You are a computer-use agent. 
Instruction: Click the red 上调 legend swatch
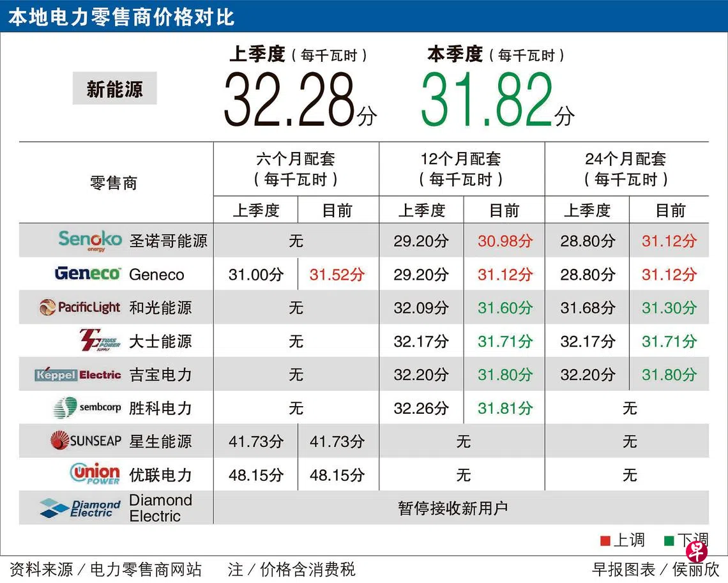click(x=605, y=541)
